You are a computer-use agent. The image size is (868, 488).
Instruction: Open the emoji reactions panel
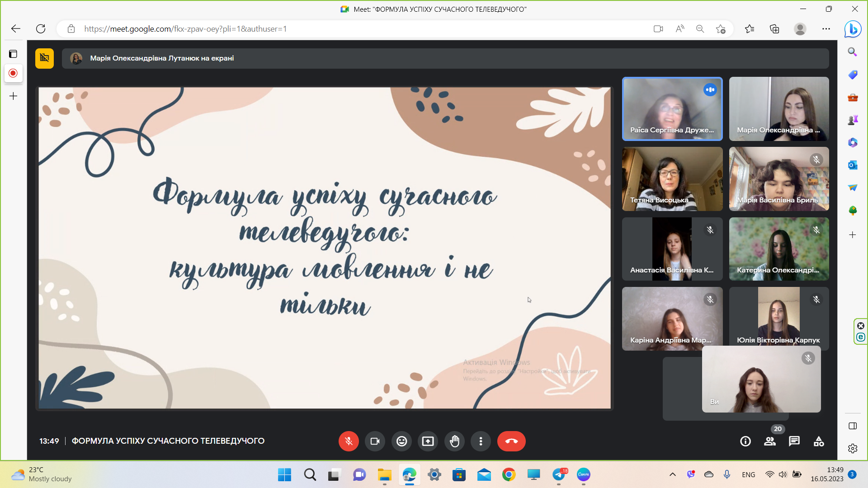pyautogui.click(x=401, y=441)
